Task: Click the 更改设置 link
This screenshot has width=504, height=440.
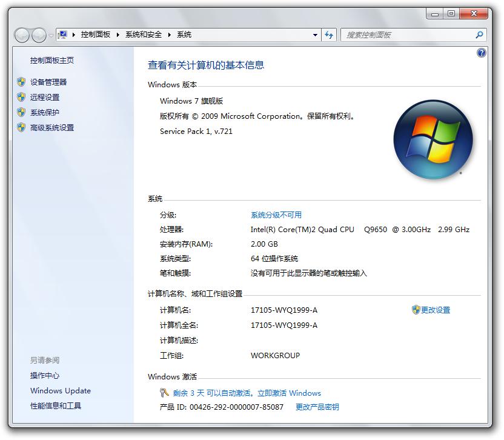Action: [x=436, y=310]
